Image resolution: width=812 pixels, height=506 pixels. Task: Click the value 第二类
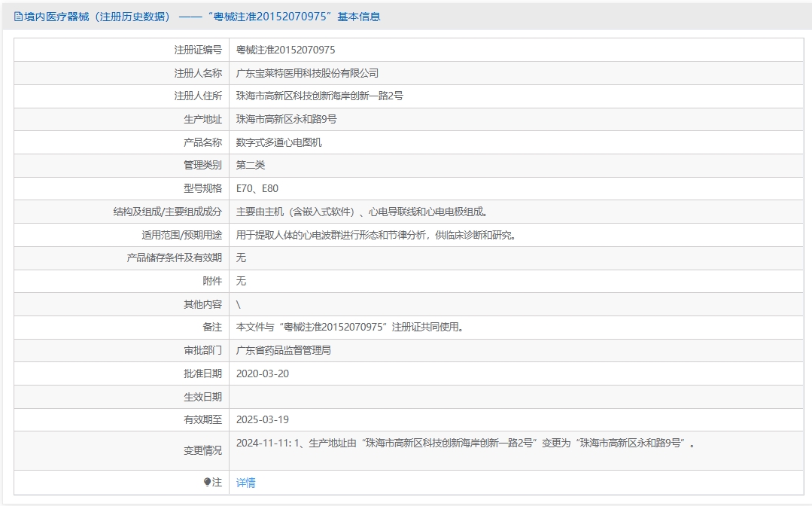tap(251, 165)
